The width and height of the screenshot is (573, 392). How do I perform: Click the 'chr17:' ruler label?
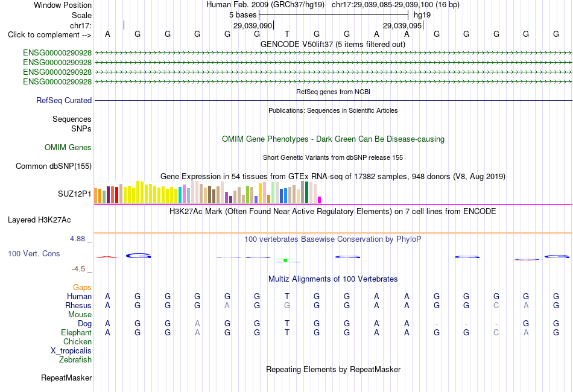pos(80,25)
